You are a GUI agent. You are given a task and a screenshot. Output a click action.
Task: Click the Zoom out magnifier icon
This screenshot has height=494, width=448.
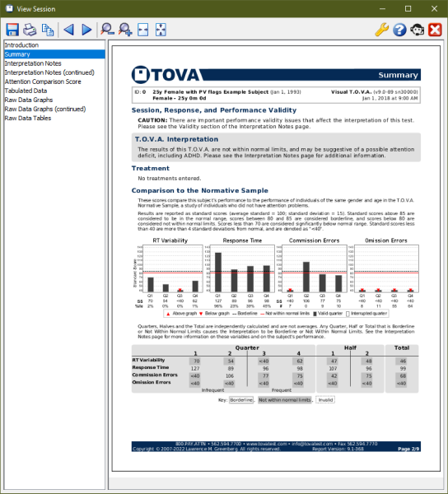(x=107, y=30)
